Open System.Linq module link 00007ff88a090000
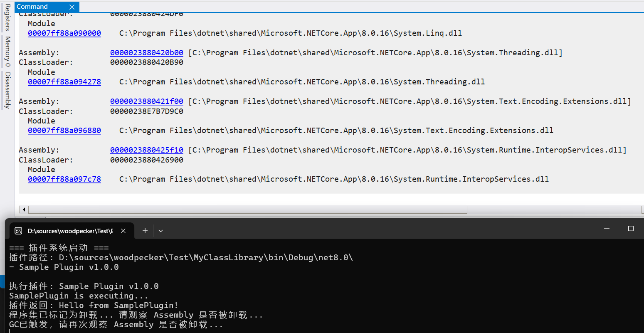644x333 pixels. (64, 33)
